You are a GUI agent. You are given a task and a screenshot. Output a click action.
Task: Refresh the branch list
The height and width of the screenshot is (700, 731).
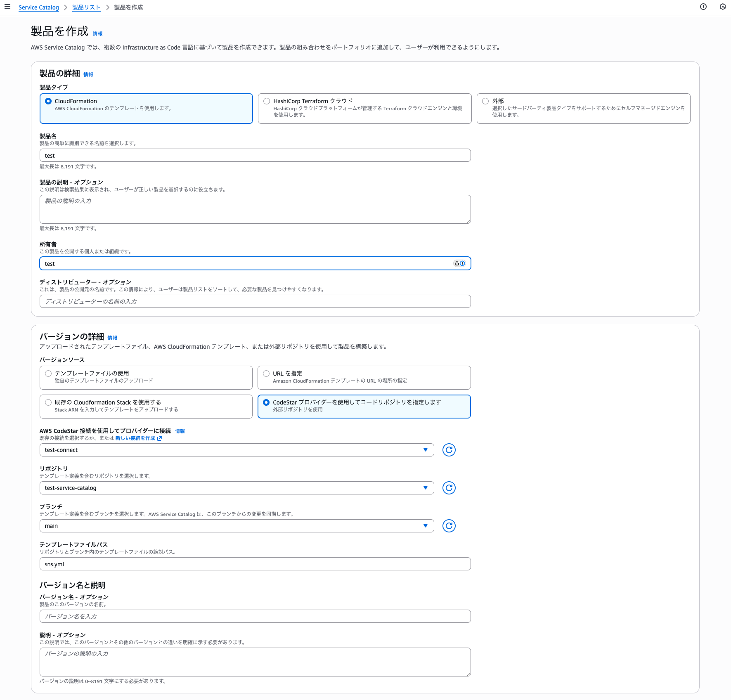coord(449,526)
